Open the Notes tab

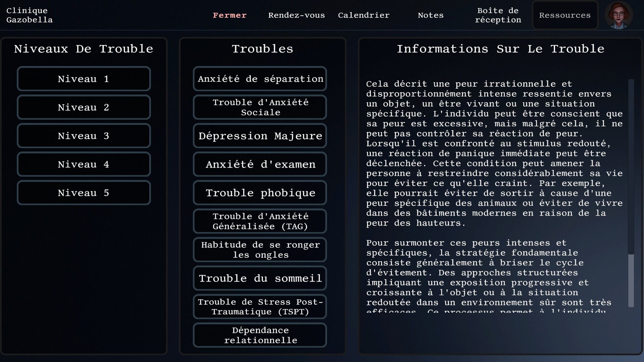click(x=430, y=15)
